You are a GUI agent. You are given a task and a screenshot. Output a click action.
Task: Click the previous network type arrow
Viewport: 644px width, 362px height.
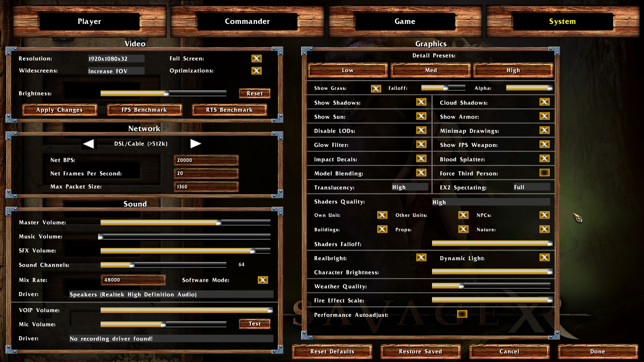89,144
